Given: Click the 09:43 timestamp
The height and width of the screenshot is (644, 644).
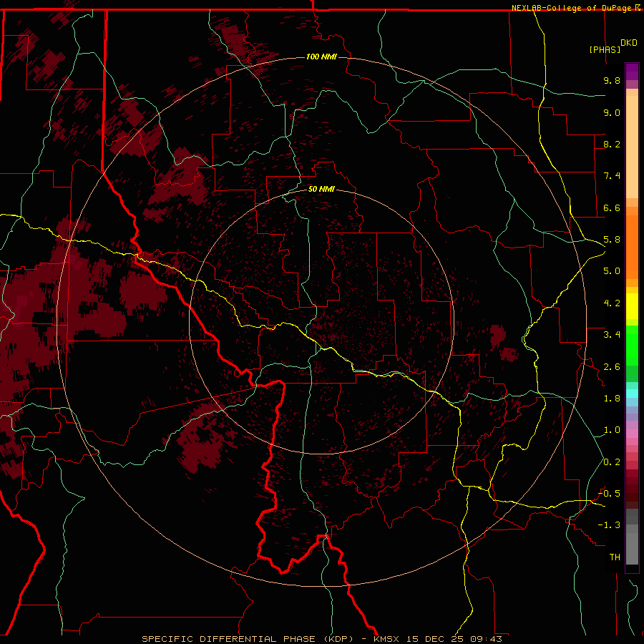Looking at the screenshot, I should [x=486, y=639].
